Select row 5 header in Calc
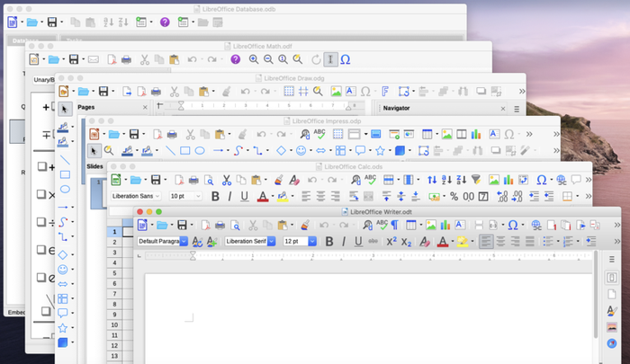 (x=114, y=273)
